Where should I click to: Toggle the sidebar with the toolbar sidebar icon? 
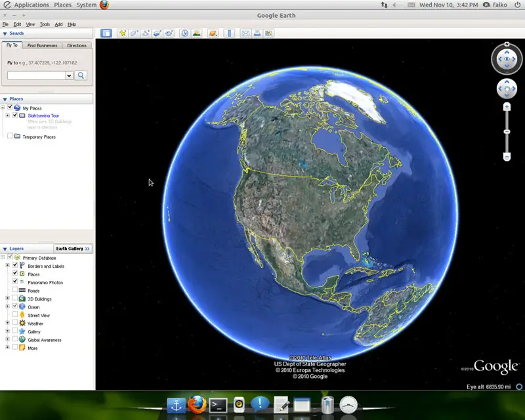106,33
